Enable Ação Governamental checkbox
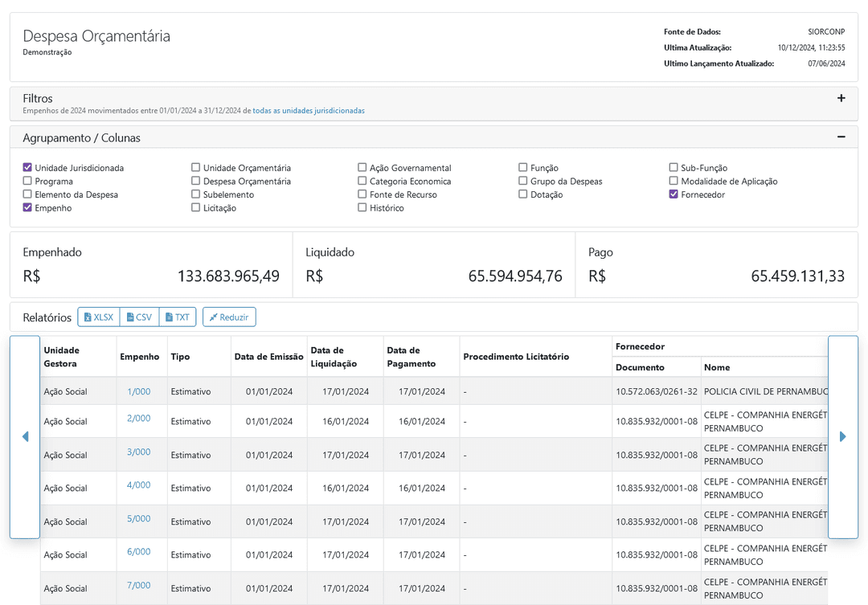This screenshot has width=868, height=605. (362, 167)
